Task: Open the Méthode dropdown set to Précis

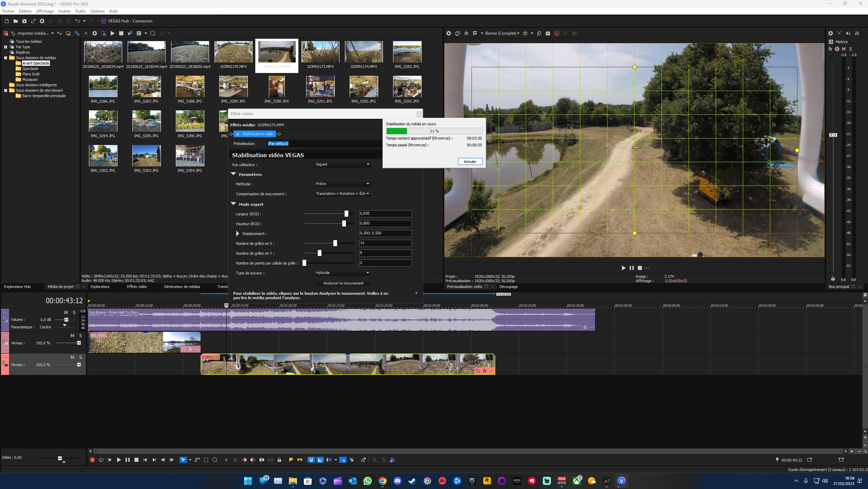Action: pyautogui.click(x=342, y=184)
